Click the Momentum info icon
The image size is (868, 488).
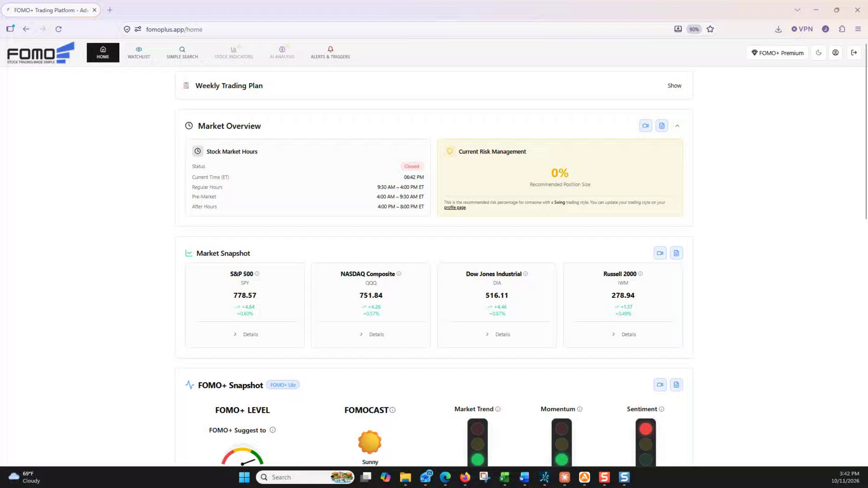click(580, 409)
